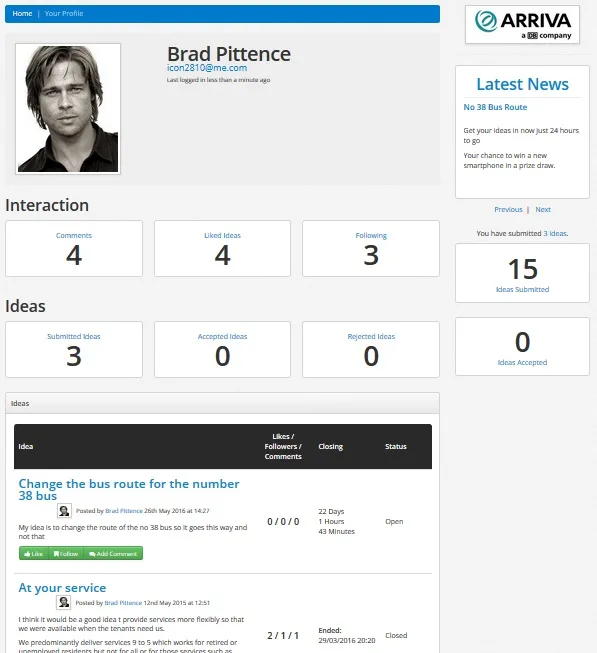Go to the Home menu item
Viewport: 597px width, 653px height.
22,13
